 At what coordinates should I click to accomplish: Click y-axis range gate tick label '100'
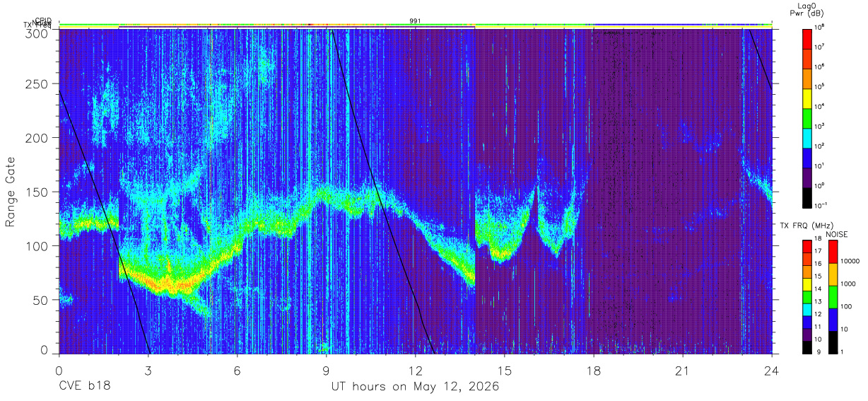[x=37, y=246]
